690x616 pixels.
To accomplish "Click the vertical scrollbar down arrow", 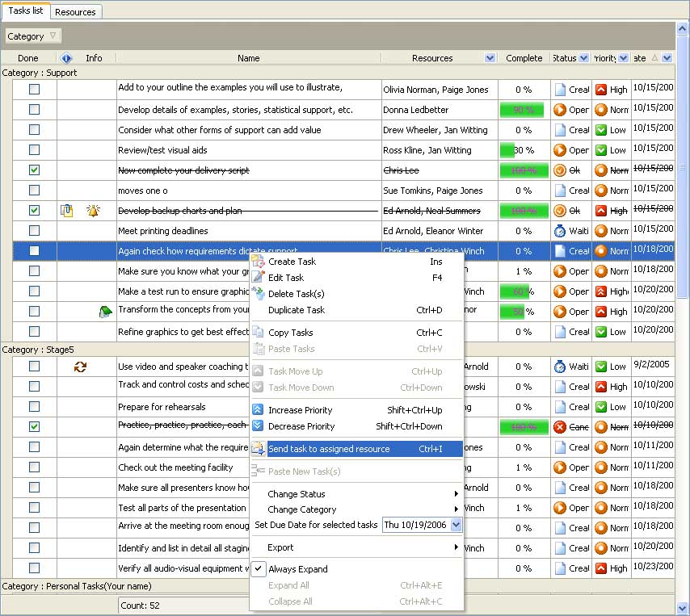I will pos(683,608).
